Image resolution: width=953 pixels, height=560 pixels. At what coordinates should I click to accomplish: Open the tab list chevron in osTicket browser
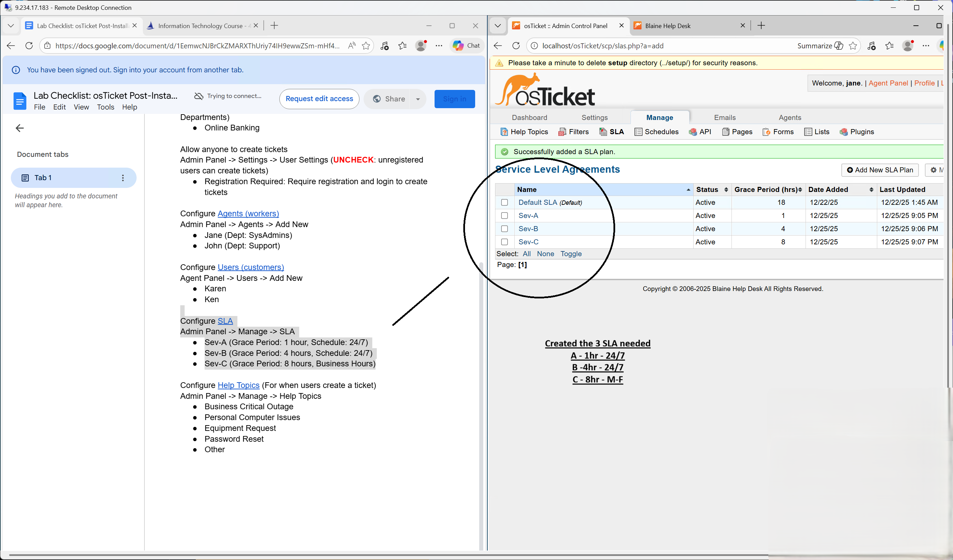click(x=498, y=26)
